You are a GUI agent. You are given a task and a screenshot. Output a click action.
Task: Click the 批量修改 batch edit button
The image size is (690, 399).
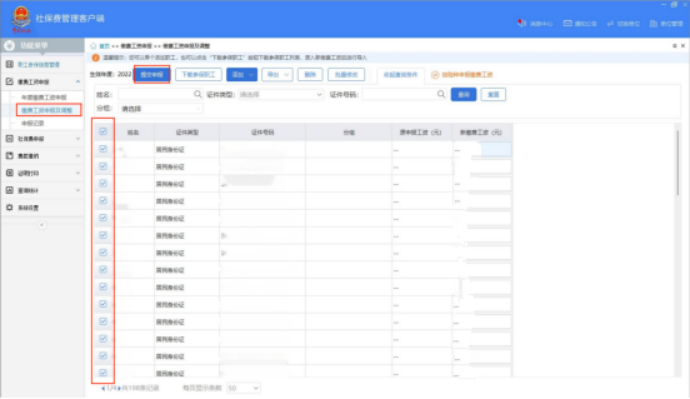(x=346, y=75)
